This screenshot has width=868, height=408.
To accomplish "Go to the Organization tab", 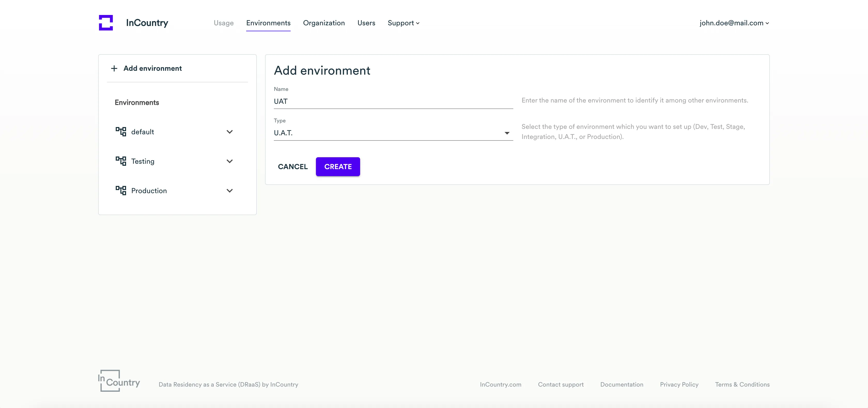I will pos(323,23).
